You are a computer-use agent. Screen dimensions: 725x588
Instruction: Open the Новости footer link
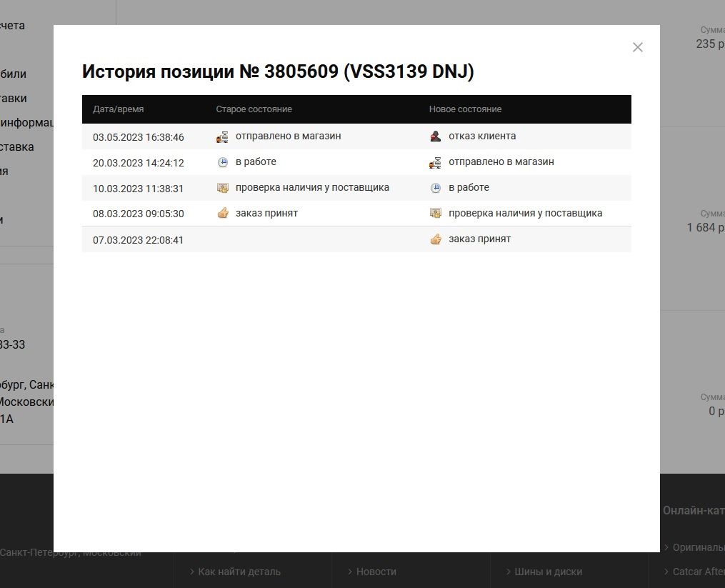point(376,572)
